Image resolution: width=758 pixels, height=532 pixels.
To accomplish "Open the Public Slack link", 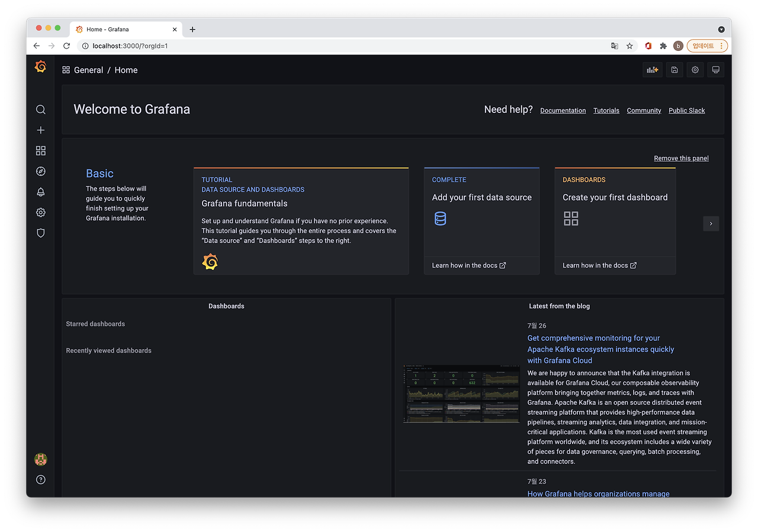I will tap(686, 111).
